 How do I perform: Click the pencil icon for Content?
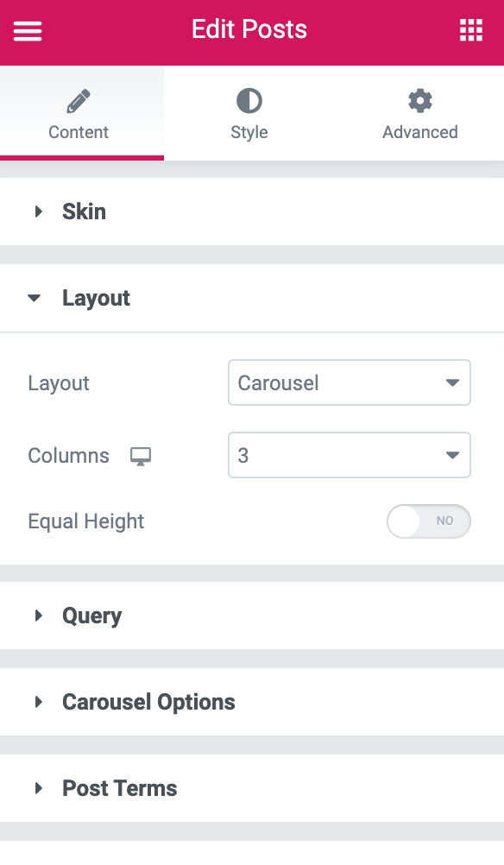[79, 102]
